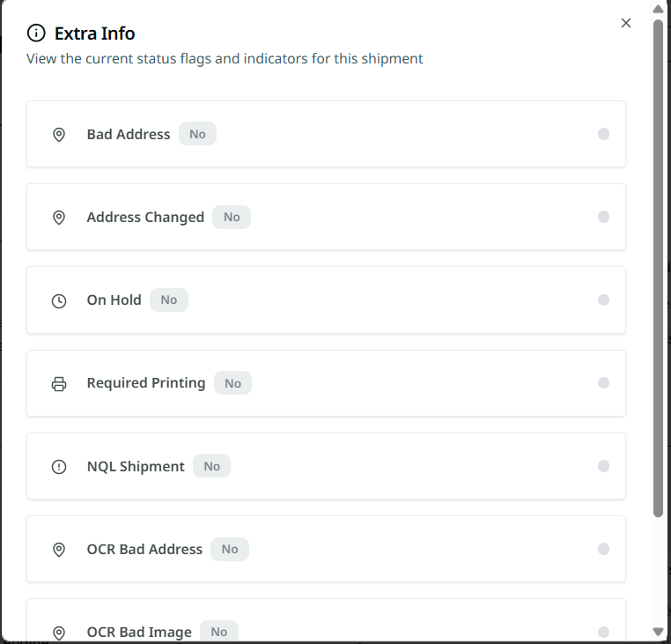Click the scrollbar up arrow
This screenshot has width=671, height=644.
[658, 9]
